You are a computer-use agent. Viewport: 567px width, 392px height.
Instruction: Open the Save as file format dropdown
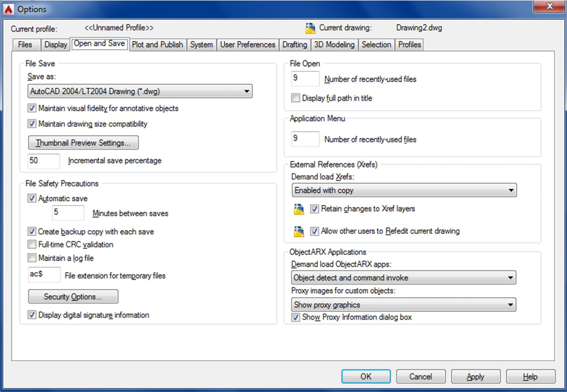(140, 91)
